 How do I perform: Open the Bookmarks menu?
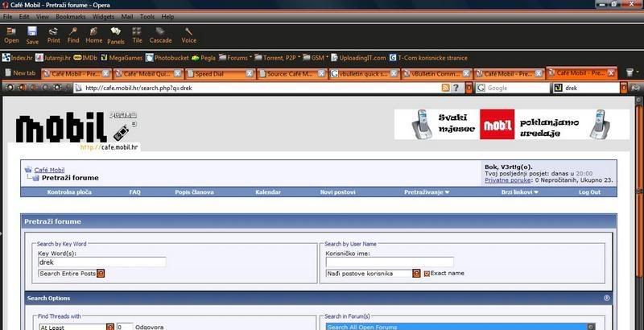pos(71,17)
